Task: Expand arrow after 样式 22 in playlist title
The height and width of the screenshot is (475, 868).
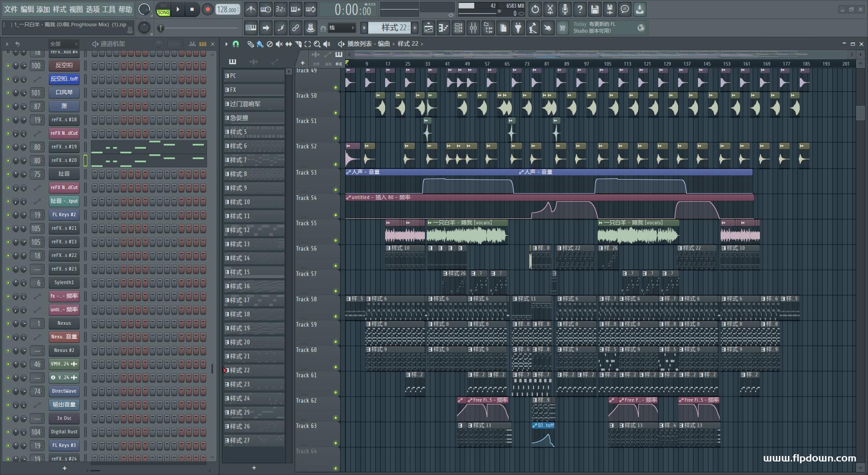Action: 422,44
